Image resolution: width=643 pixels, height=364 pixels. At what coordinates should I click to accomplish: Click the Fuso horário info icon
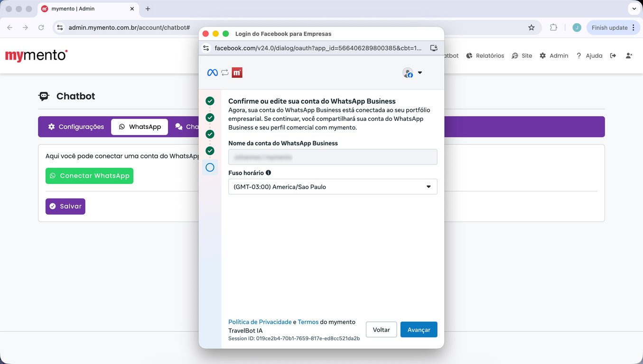[x=269, y=173]
